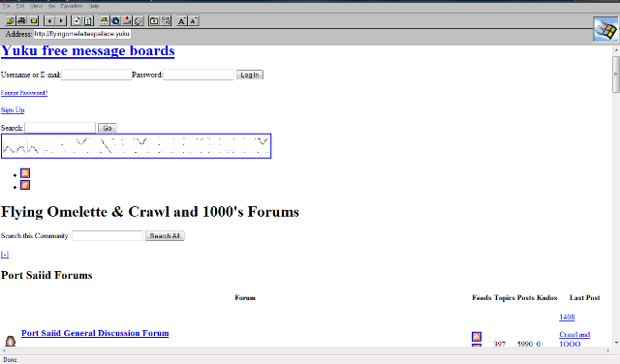Click in the Address bar field
Viewport: 620px width, 364px height.
click(x=82, y=34)
